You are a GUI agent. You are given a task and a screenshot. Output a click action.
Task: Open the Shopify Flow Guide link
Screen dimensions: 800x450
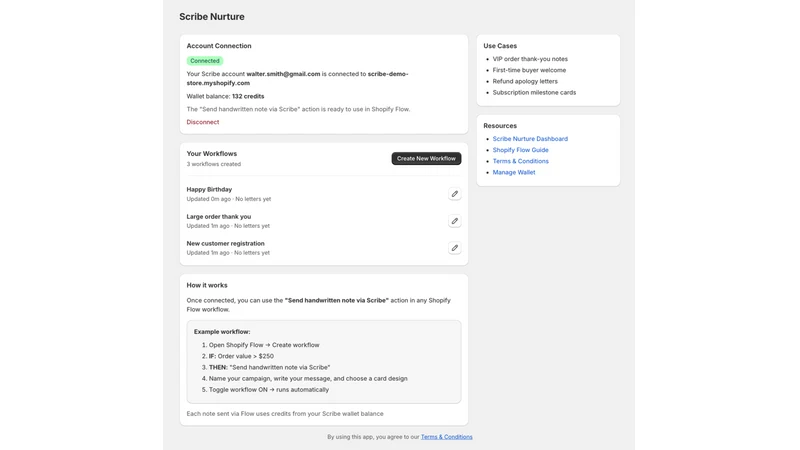click(520, 150)
